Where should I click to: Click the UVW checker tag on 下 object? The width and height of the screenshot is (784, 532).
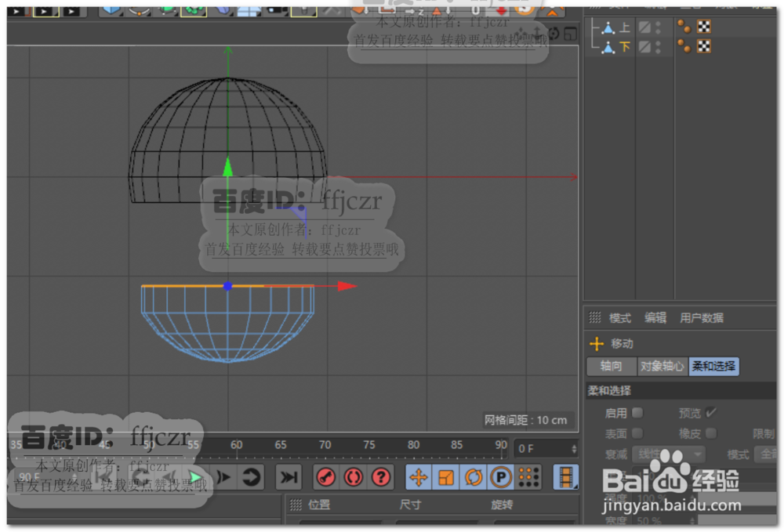(x=704, y=46)
